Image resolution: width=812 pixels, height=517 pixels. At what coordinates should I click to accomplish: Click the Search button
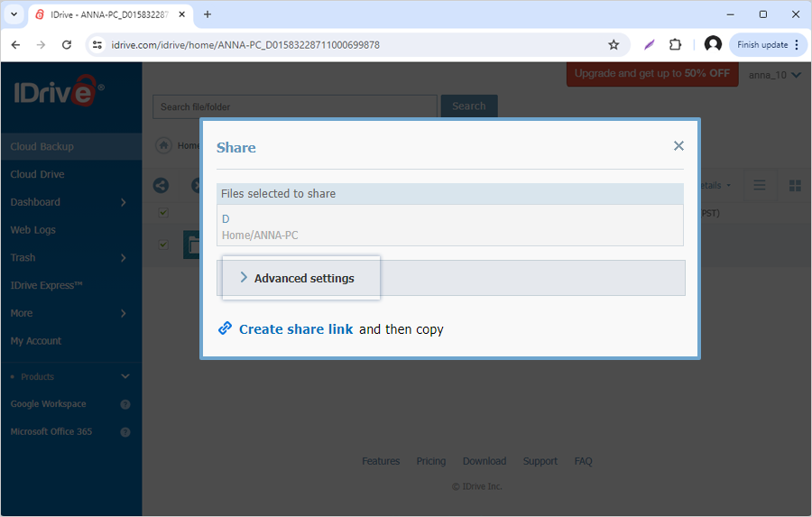468,106
